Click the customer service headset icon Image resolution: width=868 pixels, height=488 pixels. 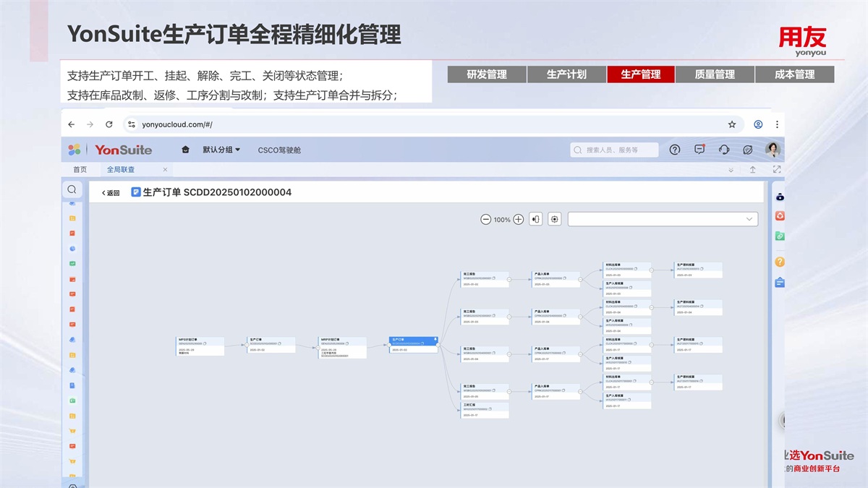(724, 150)
